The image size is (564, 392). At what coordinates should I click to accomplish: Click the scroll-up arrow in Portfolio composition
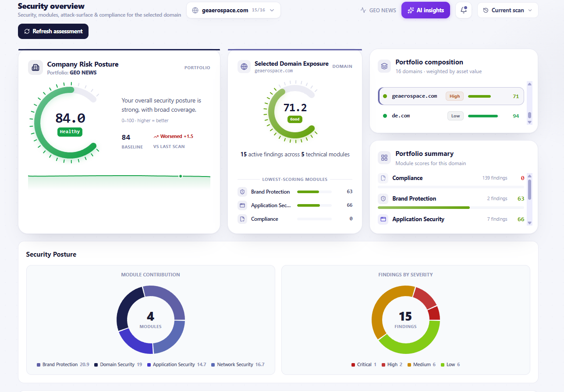(x=529, y=84)
